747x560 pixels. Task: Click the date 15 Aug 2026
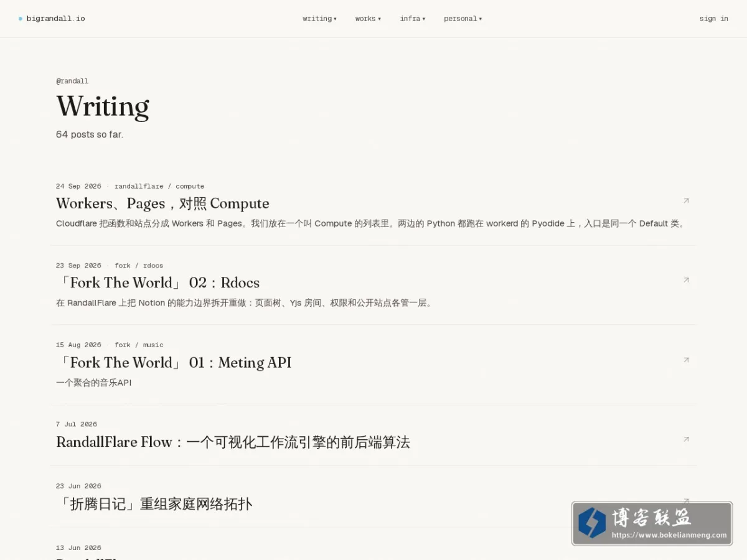tap(78, 345)
